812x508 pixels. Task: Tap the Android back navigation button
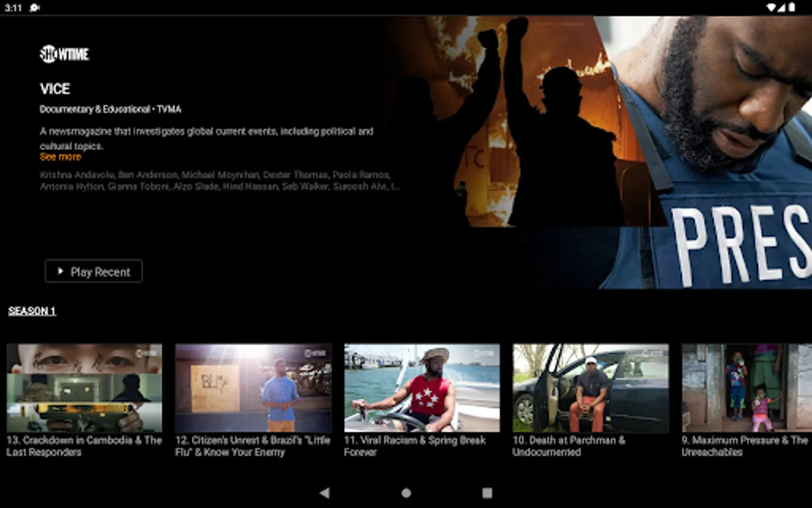[324, 493]
